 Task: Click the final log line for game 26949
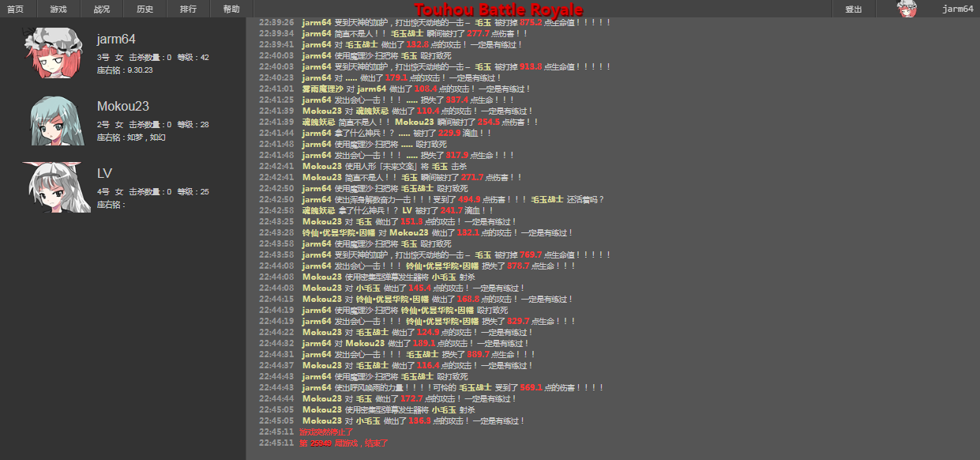click(344, 443)
